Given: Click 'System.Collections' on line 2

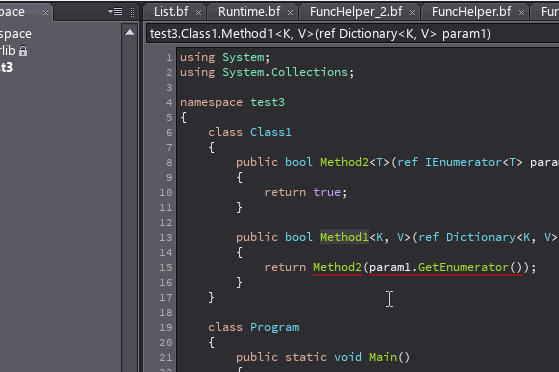Looking at the screenshot, I should point(285,72).
